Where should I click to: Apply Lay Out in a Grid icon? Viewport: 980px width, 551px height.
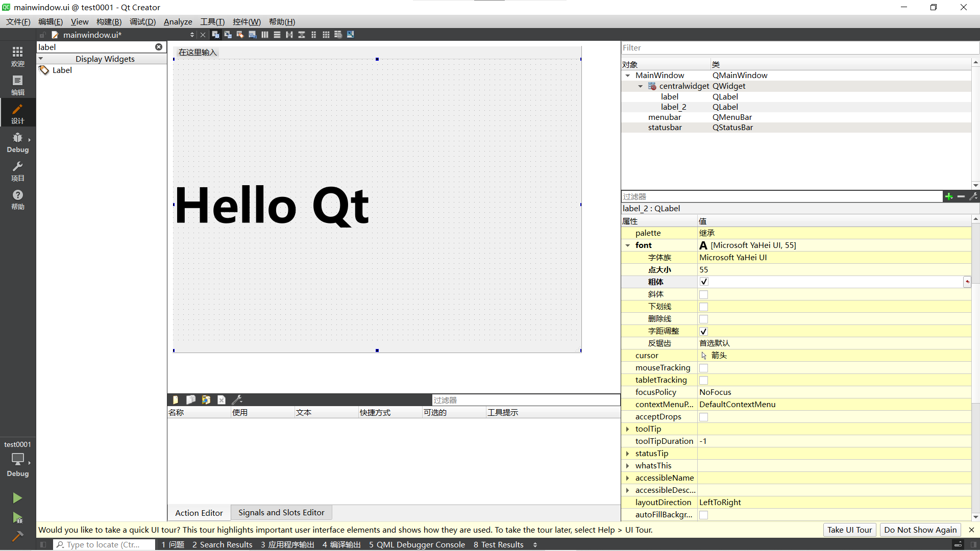(326, 35)
